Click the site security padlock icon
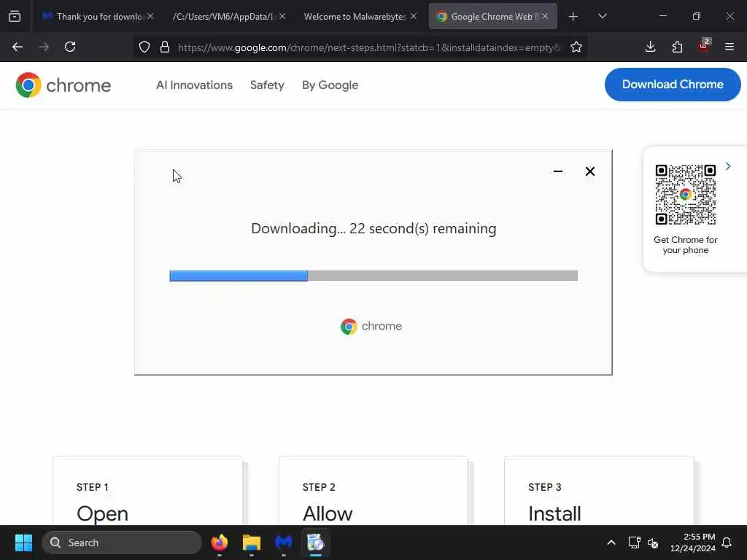Screen dimensions: 747x560 pyautogui.click(x=165, y=47)
